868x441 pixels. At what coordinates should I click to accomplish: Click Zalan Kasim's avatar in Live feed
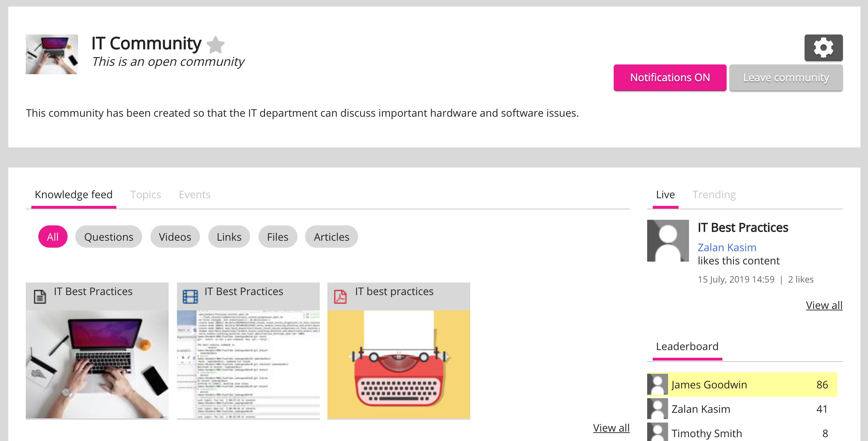[668, 240]
